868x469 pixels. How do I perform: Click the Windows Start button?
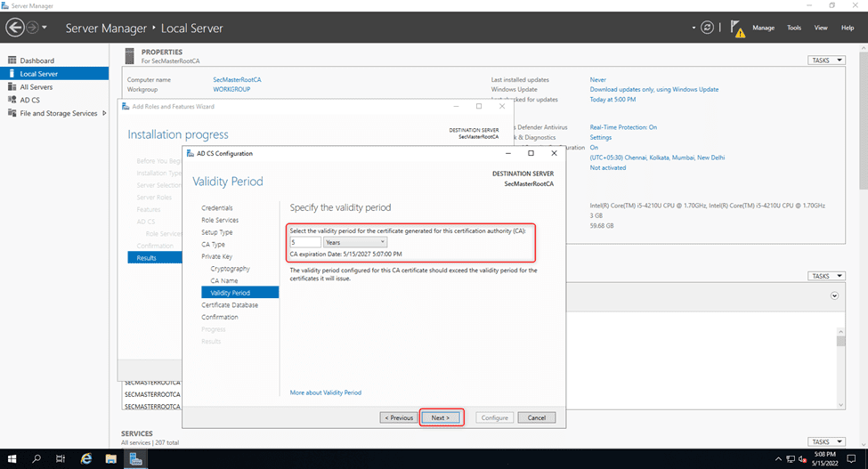tap(12, 459)
